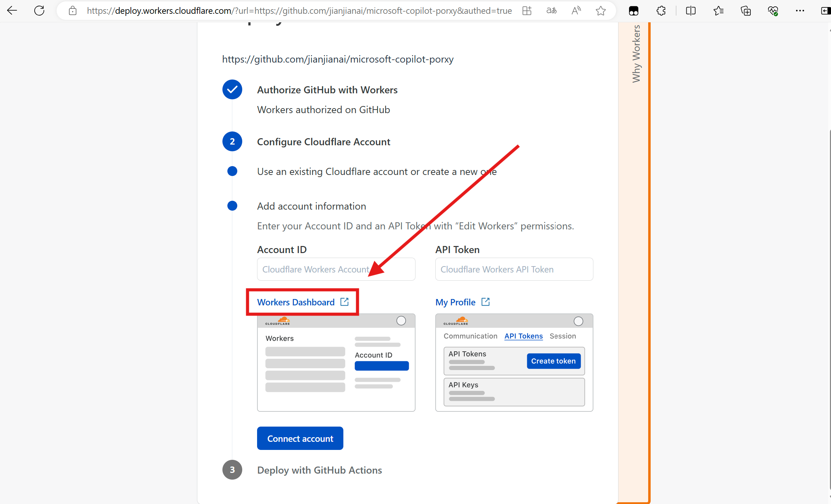Viewport: 831px width, 504px height.
Task: Expand the Why Workers side panel
Action: (636, 54)
